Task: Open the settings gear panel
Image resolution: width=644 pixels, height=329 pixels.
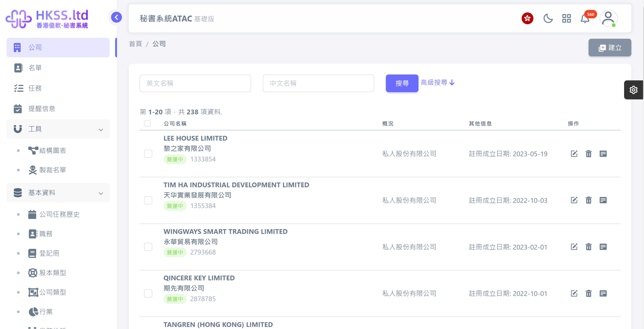Action: pyautogui.click(x=634, y=90)
